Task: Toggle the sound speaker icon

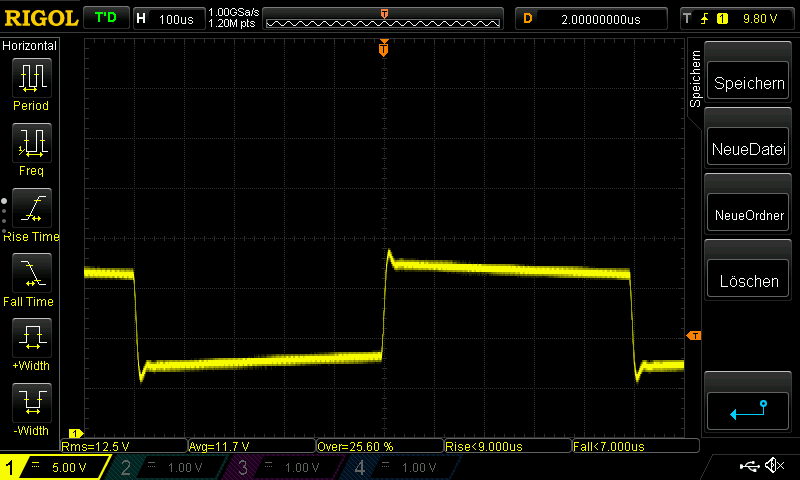Action: pos(773,466)
